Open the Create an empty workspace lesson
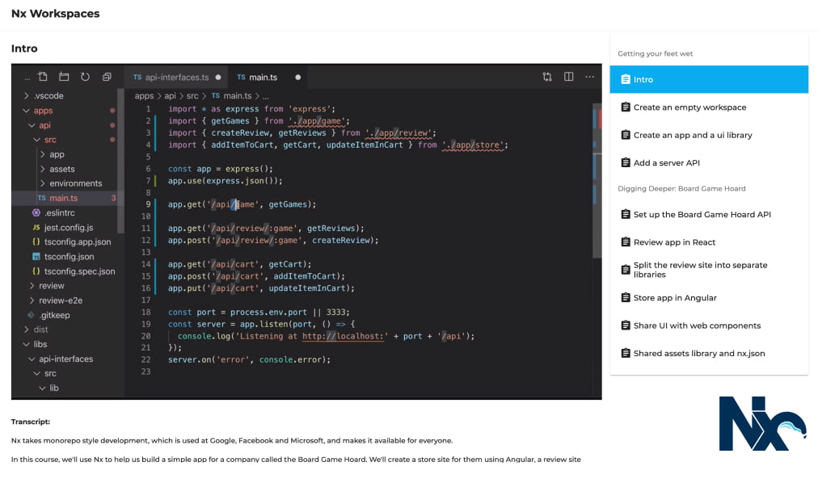The image size is (839, 504). [x=689, y=107]
